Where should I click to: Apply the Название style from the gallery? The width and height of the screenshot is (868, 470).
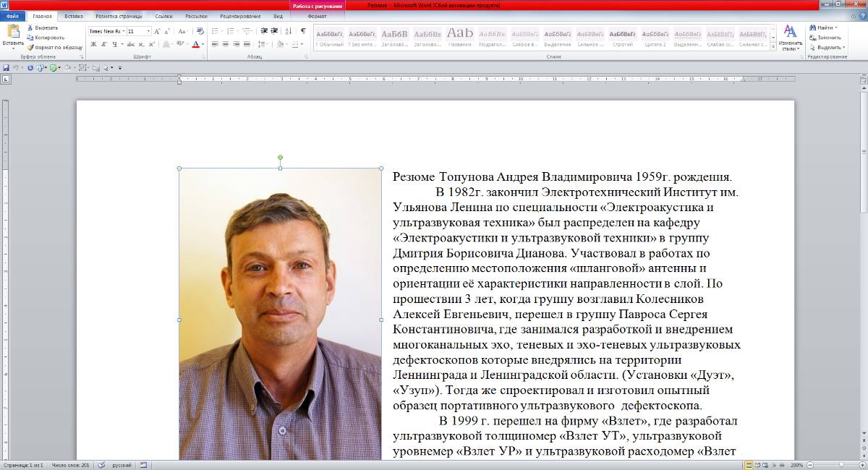click(x=461, y=36)
